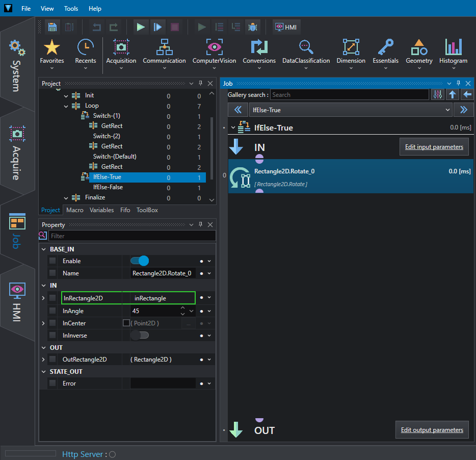Open the Essentials key category

(x=385, y=54)
